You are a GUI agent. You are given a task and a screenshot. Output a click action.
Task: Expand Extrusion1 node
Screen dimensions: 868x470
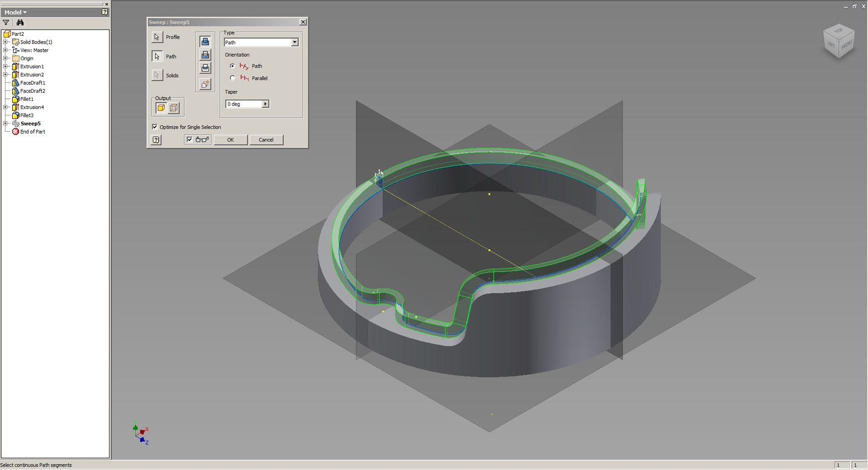pos(6,66)
